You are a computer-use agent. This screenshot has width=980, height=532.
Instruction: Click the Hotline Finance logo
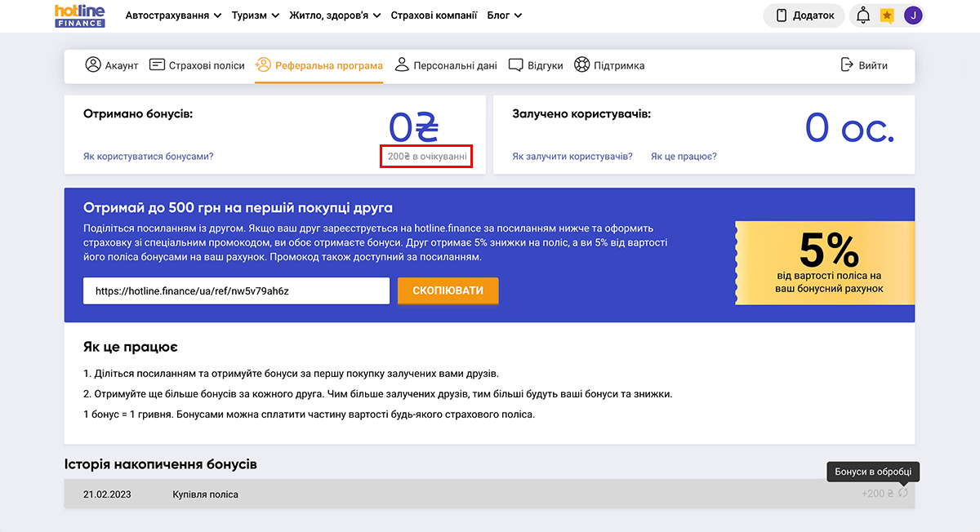coord(80,16)
